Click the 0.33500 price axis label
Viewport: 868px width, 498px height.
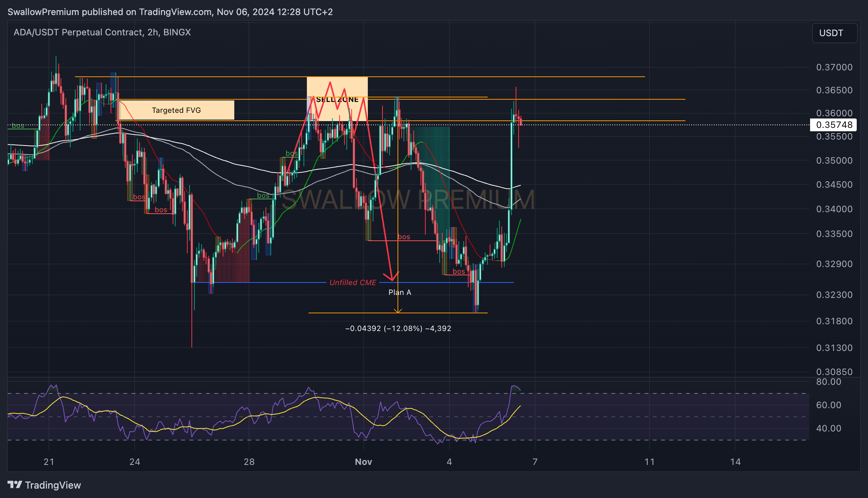click(x=834, y=234)
